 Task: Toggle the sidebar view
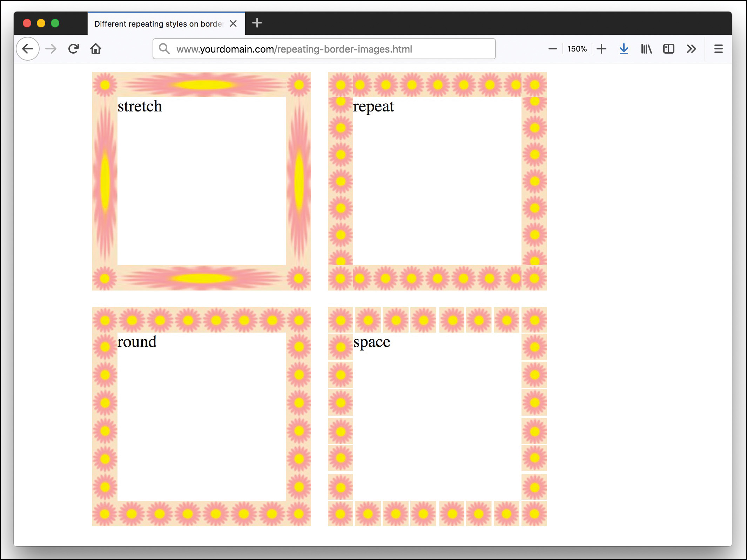point(669,49)
